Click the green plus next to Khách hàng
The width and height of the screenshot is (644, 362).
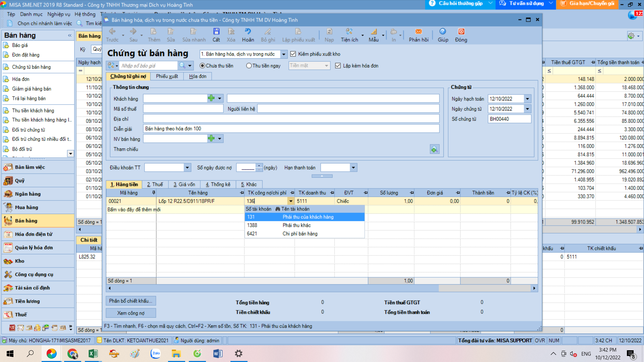[x=211, y=98]
